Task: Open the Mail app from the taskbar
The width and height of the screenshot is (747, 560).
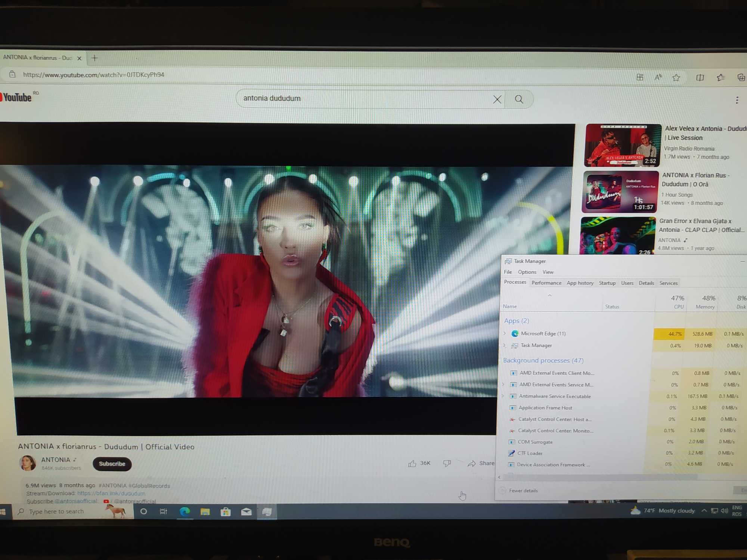Action: click(246, 512)
